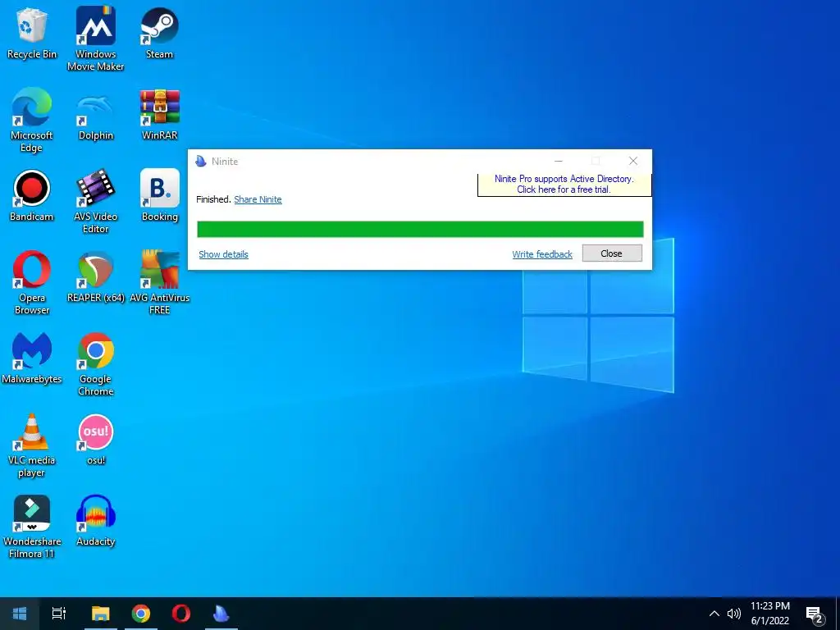
Task: Click the Ninite taskbar icon
Action: (221, 614)
